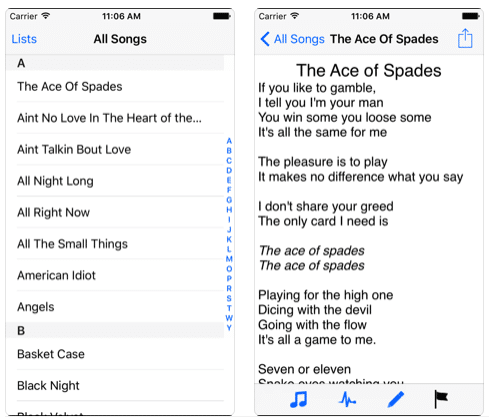Tap the pencil edit icon
489x417 pixels.
pos(396,399)
